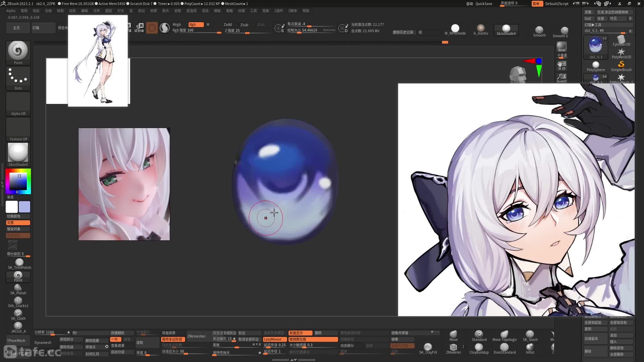
Task: Select the PolySphere tool
Action: 596,66
